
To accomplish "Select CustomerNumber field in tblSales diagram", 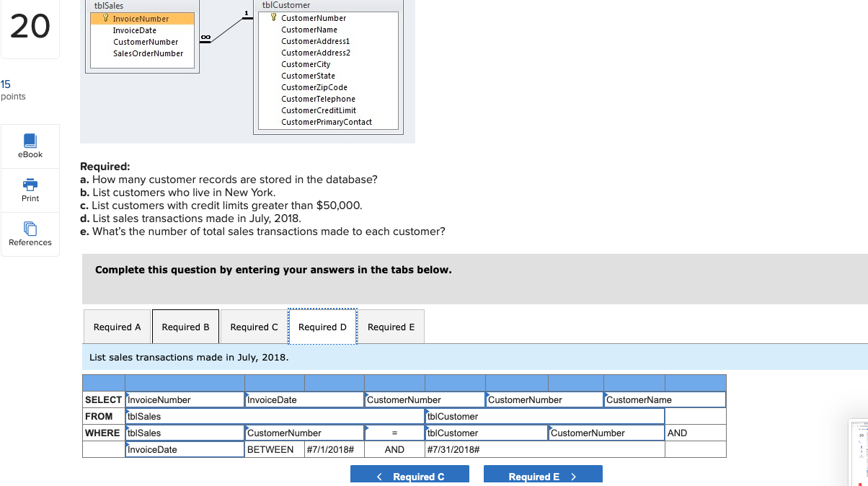I will point(146,42).
